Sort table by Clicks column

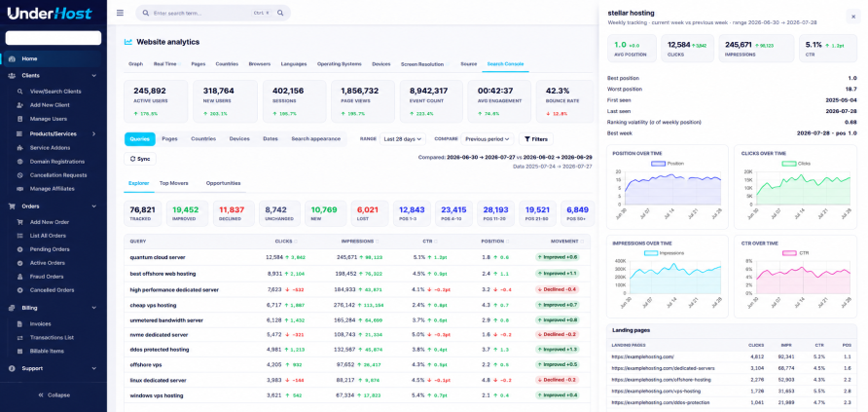(x=287, y=241)
